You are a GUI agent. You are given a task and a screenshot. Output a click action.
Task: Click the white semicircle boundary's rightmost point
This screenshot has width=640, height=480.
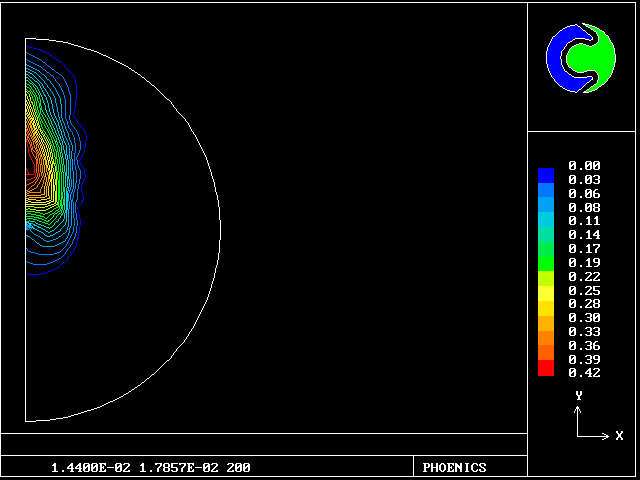point(220,229)
